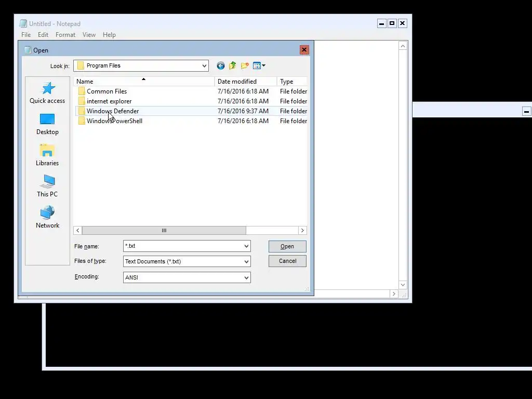The height and width of the screenshot is (399, 532).
Task: Click the Cancel button
Action: pyautogui.click(x=287, y=261)
